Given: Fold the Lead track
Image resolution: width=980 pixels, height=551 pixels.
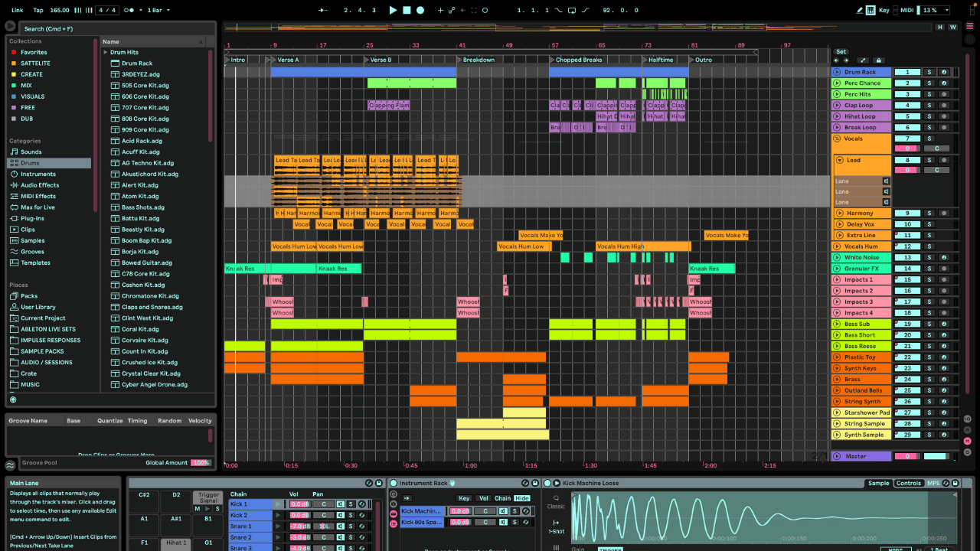Looking at the screenshot, I should [x=840, y=160].
